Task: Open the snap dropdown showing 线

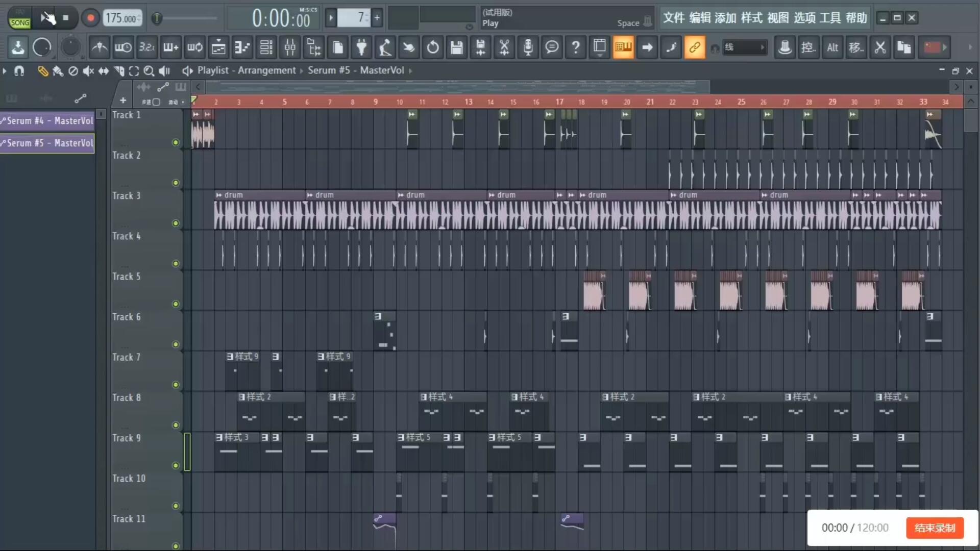Action: click(x=745, y=47)
